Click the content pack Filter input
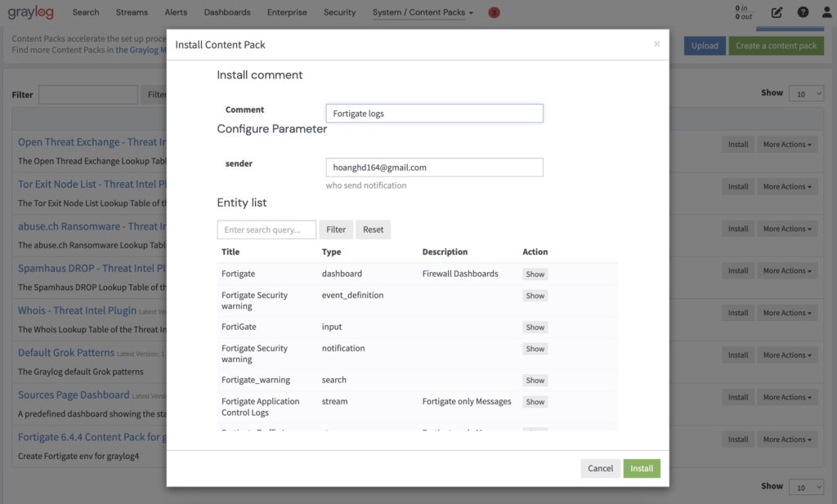 click(x=88, y=95)
